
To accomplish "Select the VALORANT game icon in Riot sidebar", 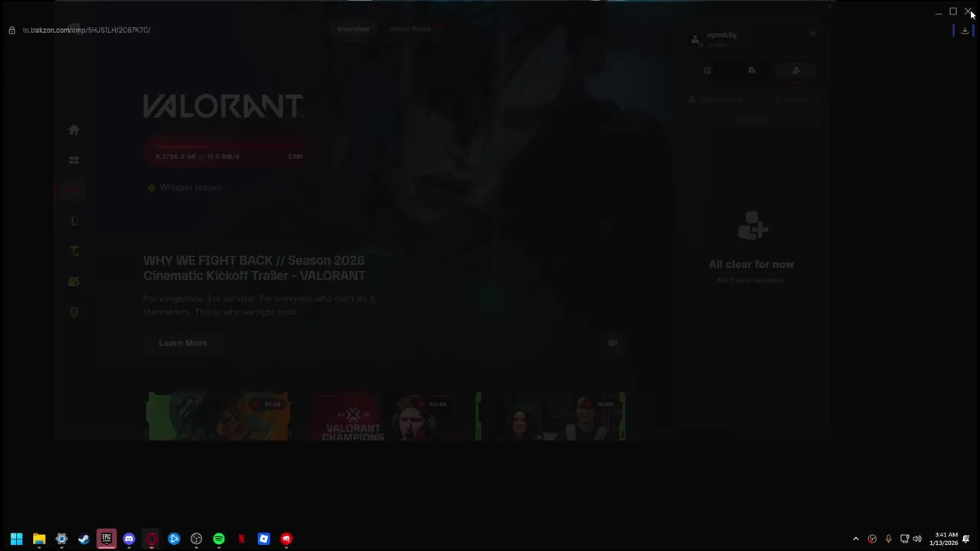I will click(x=73, y=190).
